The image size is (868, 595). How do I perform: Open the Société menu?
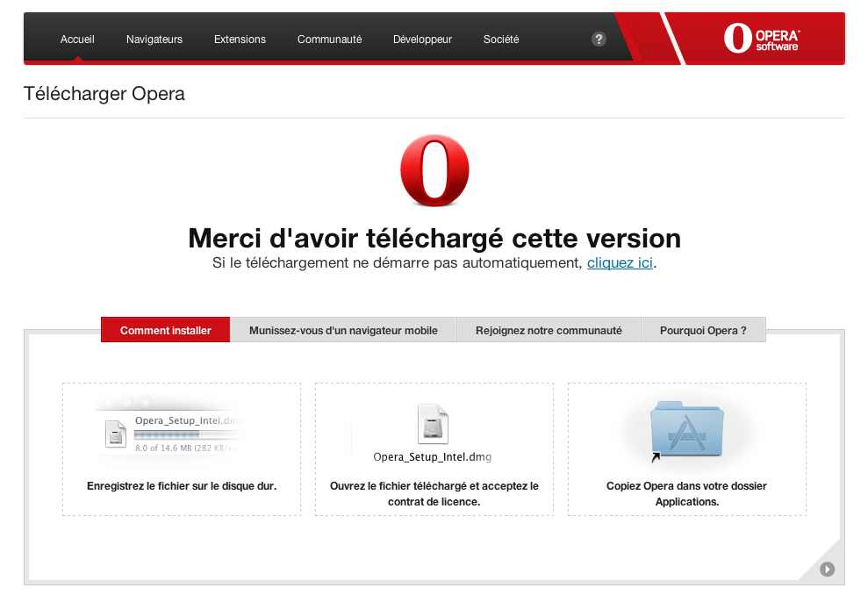501,39
